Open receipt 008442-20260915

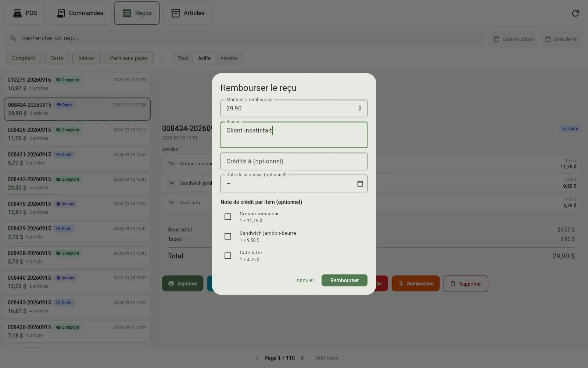point(77,183)
